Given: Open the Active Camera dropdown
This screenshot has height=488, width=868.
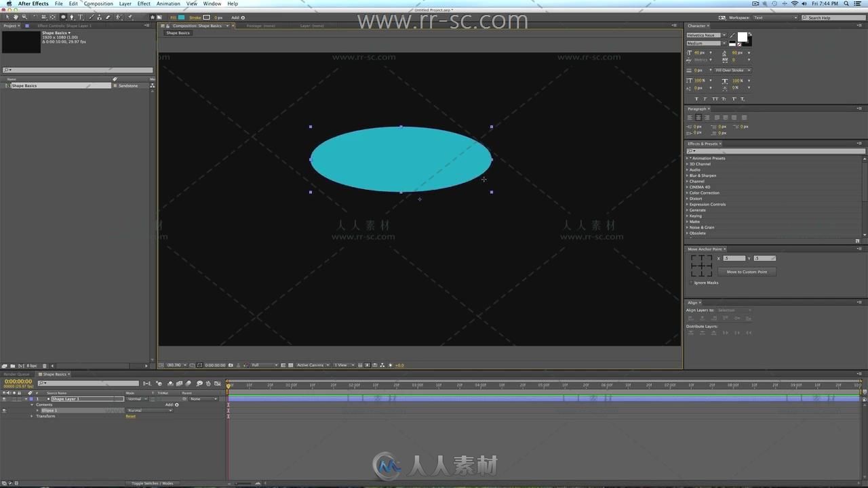Looking at the screenshot, I should point(313,365).
